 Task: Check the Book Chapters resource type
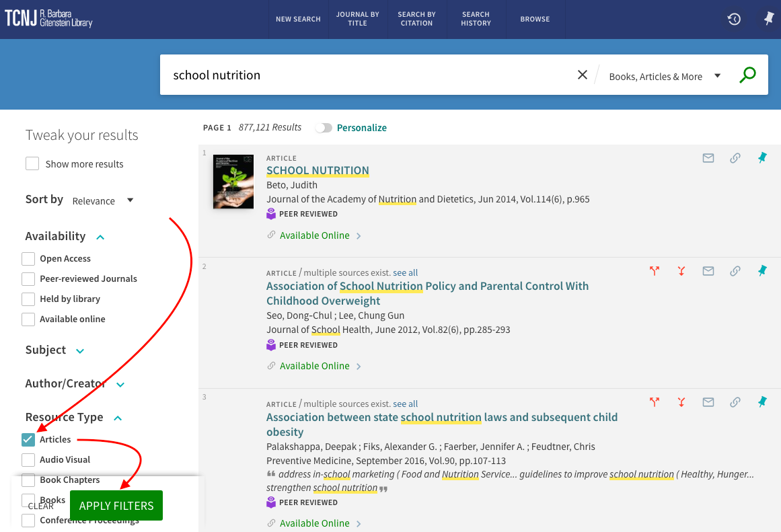tap(28, 480)
